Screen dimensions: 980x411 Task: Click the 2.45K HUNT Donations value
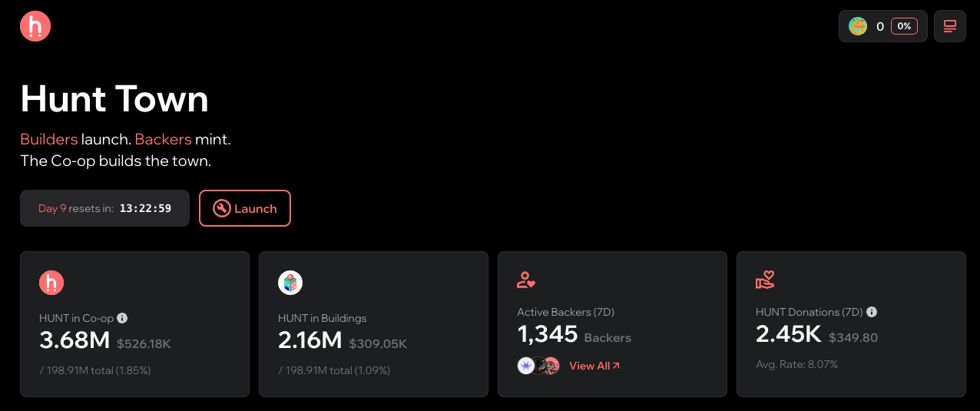pos(788,333)
